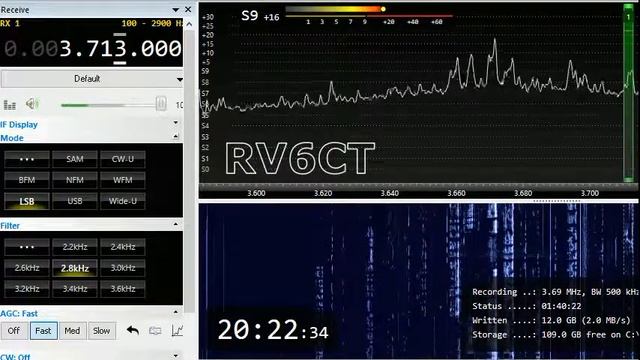Set AGC to Med
The width and height of the screenshot is (640, 360).
click(x=72, y=331)
